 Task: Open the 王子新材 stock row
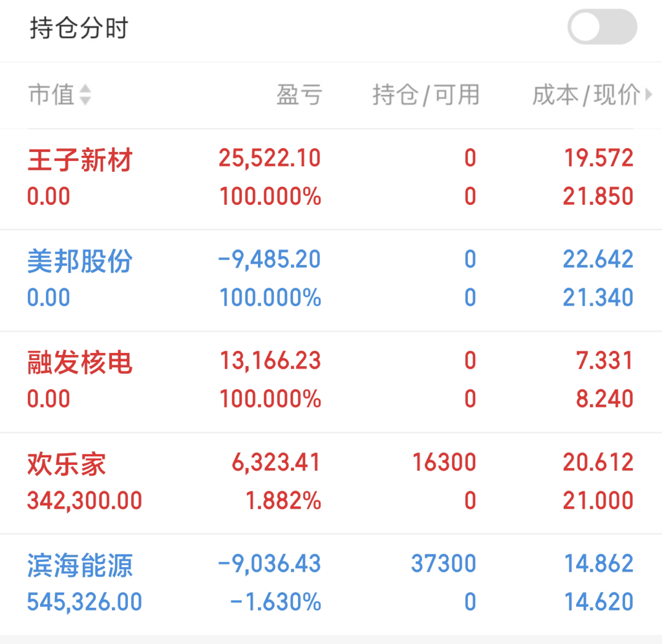(x=331, y=179)
